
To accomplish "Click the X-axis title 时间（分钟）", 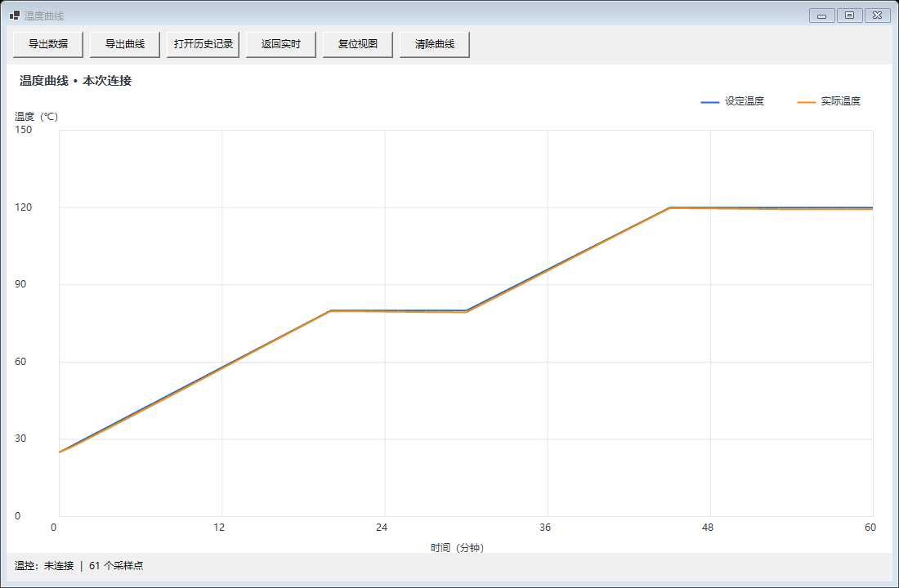I will click(x=457, y=548).
